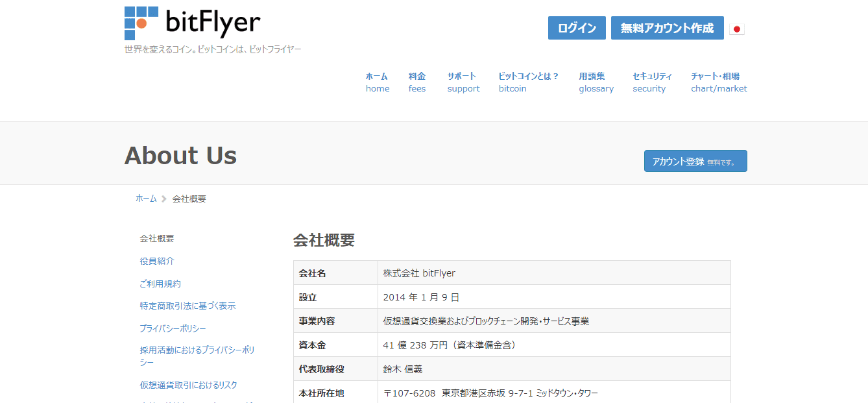Open 仮想通貨取引におけるリスク sidebar link

[x=188, y=385]
